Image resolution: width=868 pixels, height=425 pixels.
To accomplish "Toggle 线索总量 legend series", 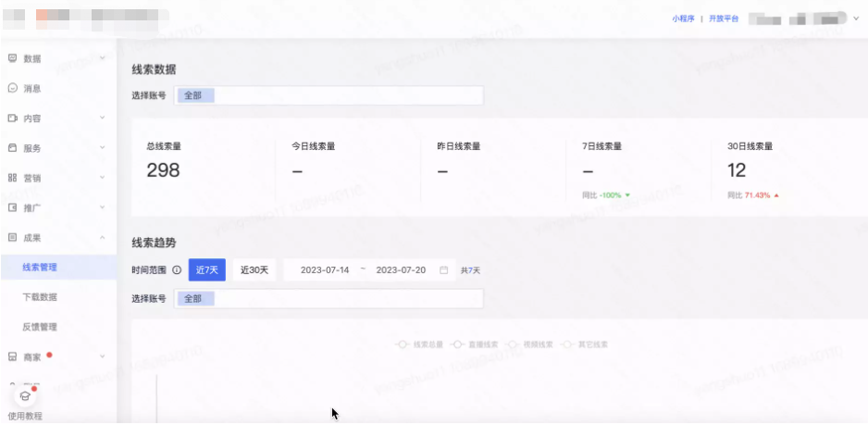I will 420,344.
